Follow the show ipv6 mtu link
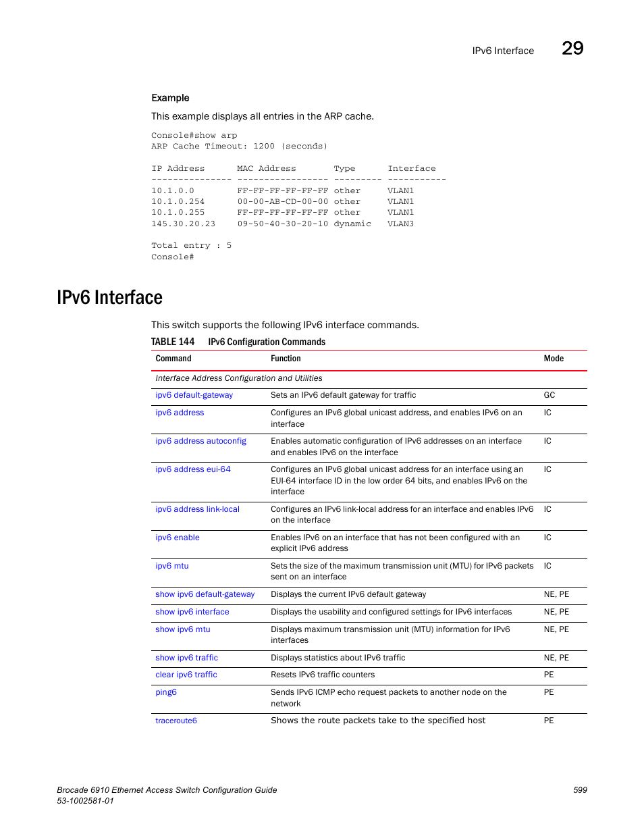The width and height of the screenshot is (644, 834). [182, 629]
